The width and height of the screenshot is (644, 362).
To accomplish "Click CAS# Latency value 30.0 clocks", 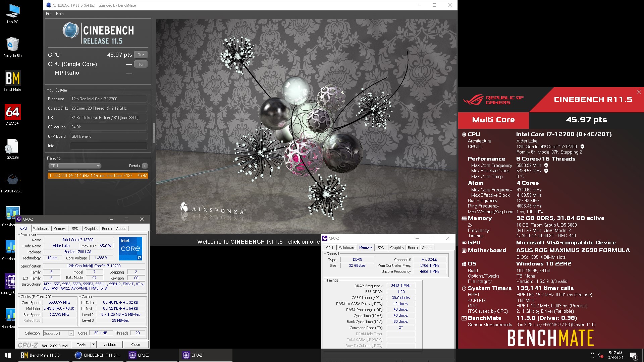I will (400, 298).
